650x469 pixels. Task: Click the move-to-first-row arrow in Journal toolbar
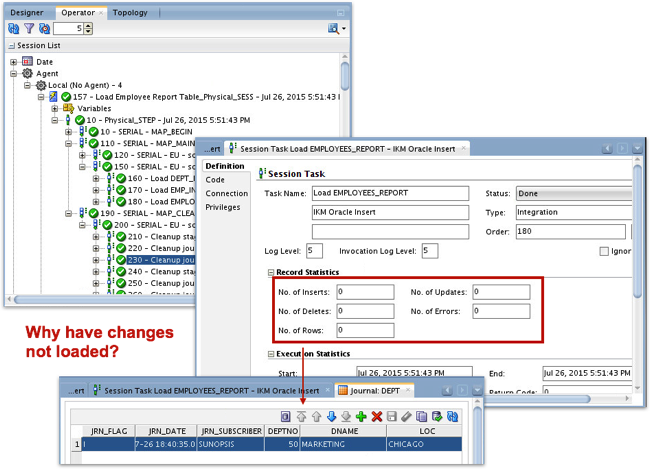point(301,416)
